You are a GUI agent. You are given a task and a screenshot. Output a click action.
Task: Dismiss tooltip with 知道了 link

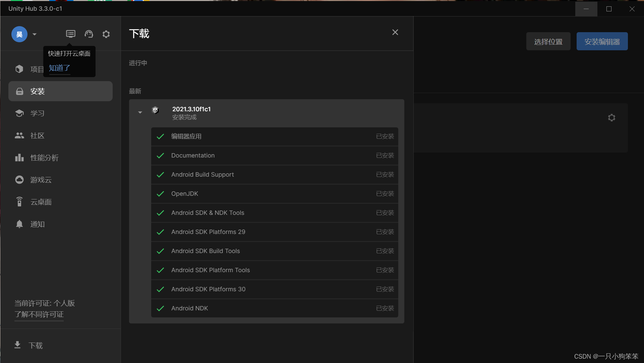59,68
